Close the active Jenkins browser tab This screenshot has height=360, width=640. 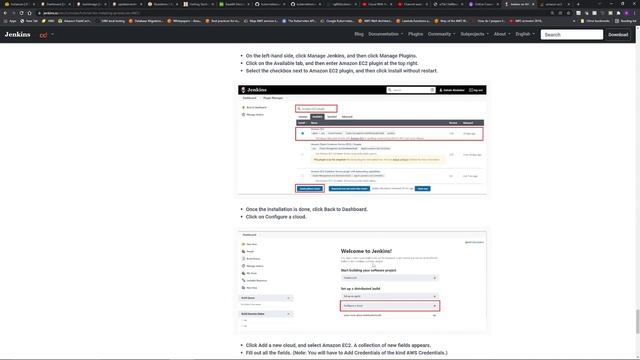tap(533, 4)
